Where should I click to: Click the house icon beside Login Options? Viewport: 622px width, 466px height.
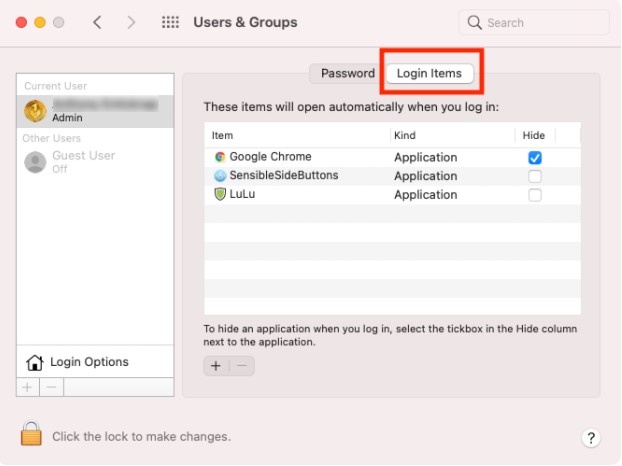pos(35,362)
